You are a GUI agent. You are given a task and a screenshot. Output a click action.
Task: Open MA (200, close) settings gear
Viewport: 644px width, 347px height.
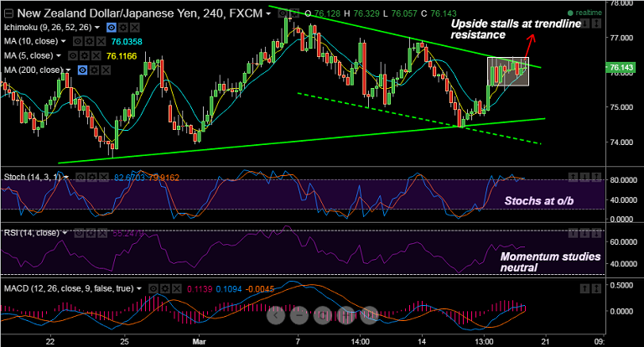pyautogui.click(x=94, y=70)
